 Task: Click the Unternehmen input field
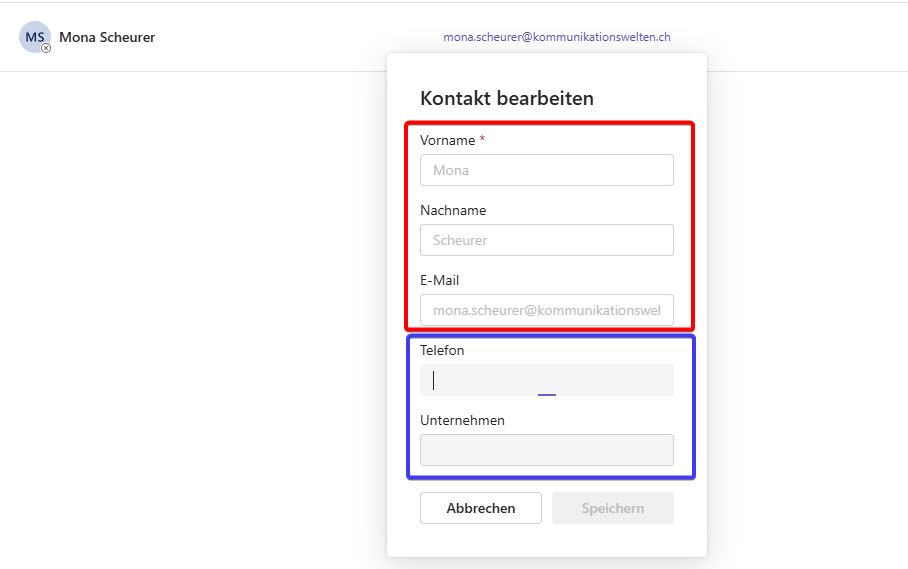point(546,450)
